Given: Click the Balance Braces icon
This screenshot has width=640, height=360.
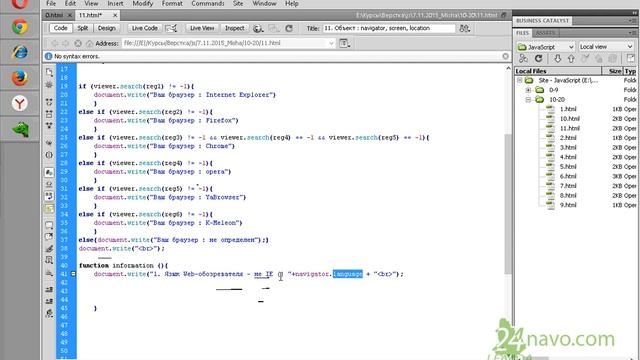Looking at the screenshot, I should tap(49, 155).
